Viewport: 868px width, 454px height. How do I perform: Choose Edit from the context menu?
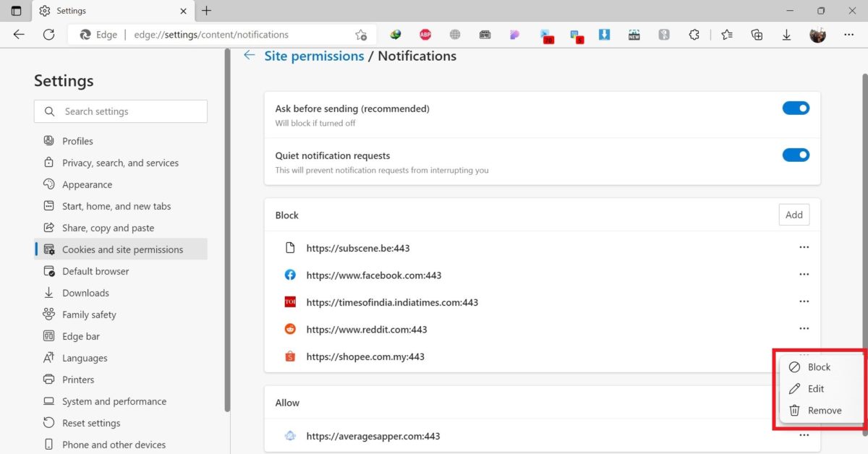[815, 389]
